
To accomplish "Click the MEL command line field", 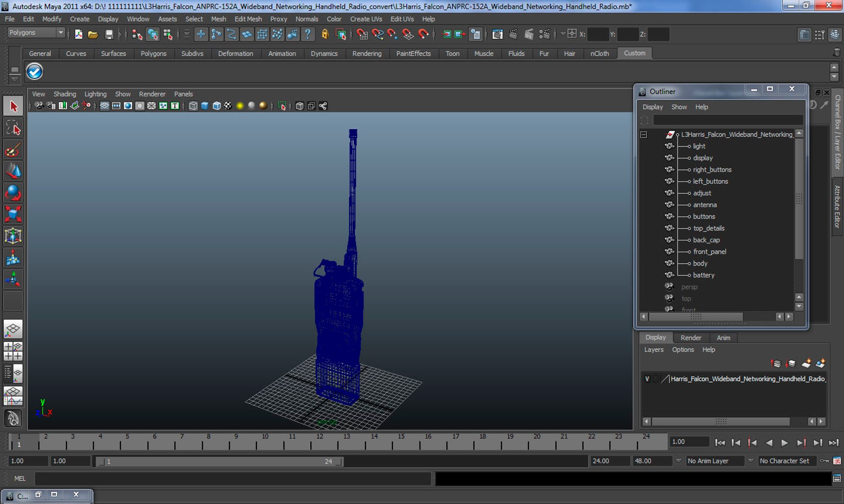I will tap(232, 479).
